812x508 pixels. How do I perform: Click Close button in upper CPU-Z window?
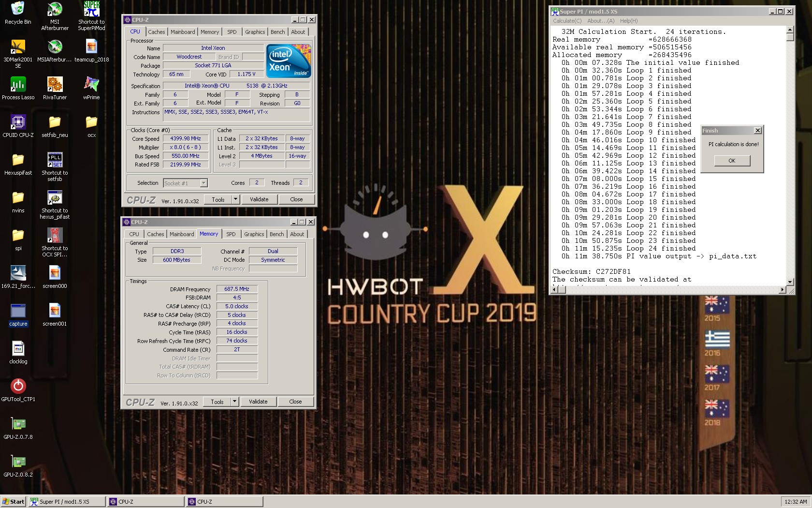(x=296, y=199)
